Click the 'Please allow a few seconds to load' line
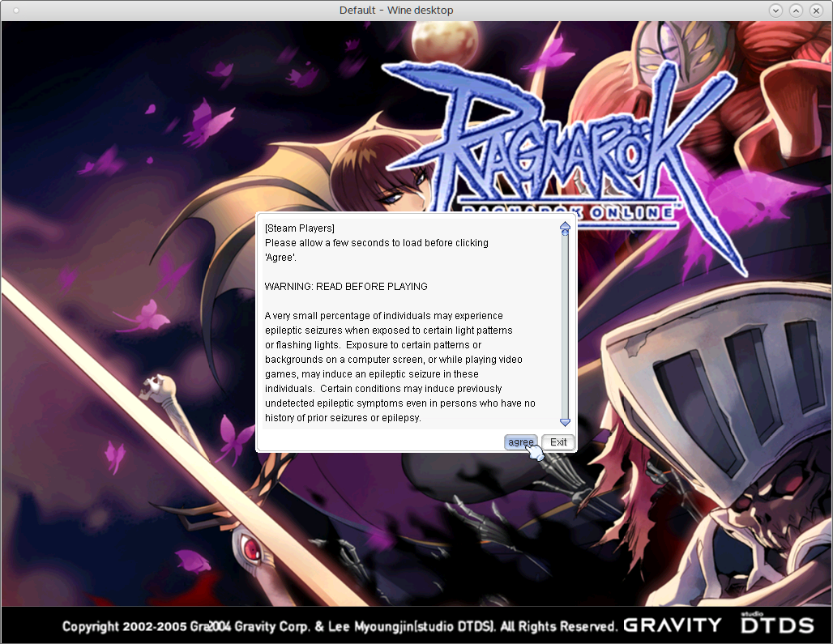This screenshot has width=833, height=644. click(377, 243)
